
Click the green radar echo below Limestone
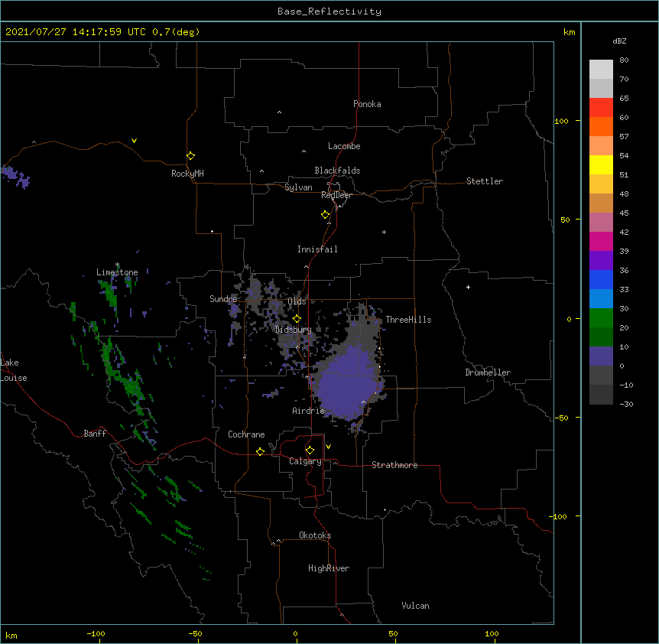click(x=110, y=294)
